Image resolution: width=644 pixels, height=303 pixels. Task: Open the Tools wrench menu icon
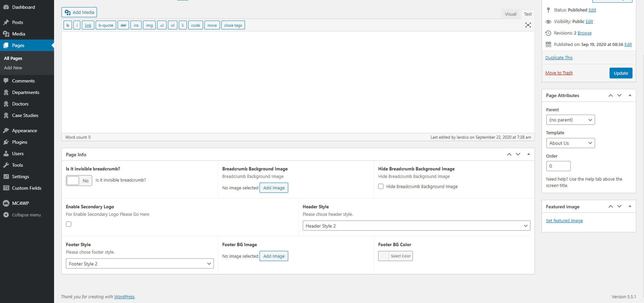[x=6, y=165]
